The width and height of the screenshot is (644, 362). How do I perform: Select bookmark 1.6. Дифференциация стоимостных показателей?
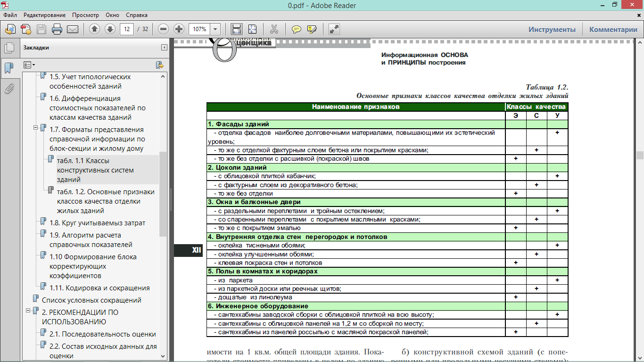click(x=98, y=108)
